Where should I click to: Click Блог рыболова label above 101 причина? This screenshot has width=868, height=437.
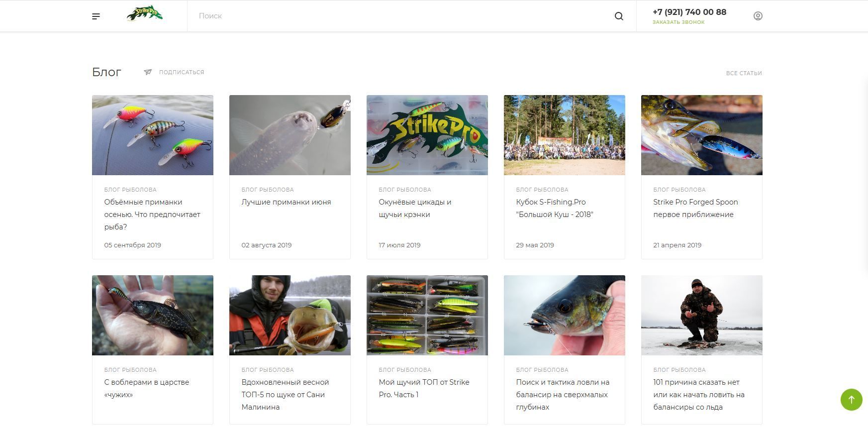point(679,370)
